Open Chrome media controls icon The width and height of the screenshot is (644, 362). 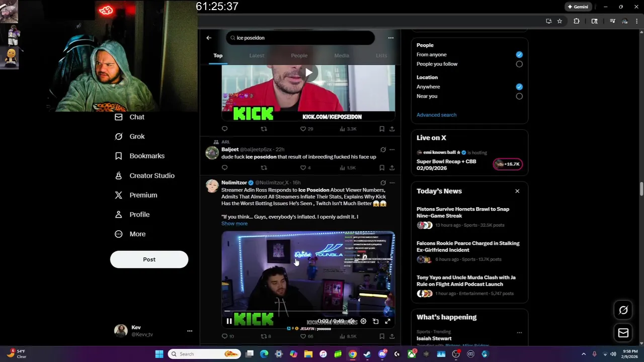(x=612, y=21)
